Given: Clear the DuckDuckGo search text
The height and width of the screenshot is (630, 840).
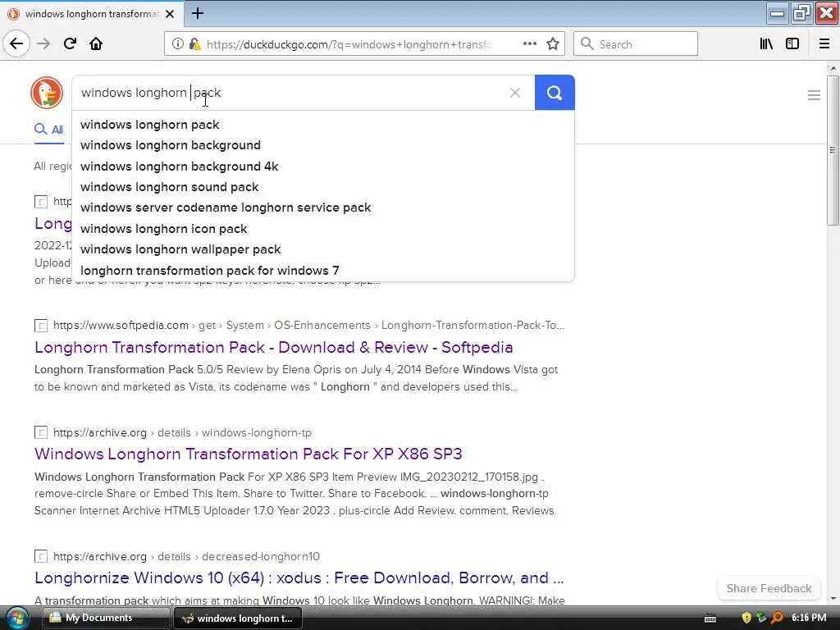Looking at the screenshot, I should pyautogui.click(x=515, y=93).
